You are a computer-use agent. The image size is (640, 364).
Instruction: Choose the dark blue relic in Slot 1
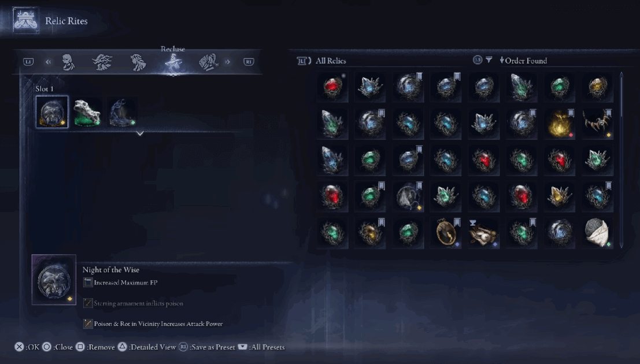tap(123, 112)
